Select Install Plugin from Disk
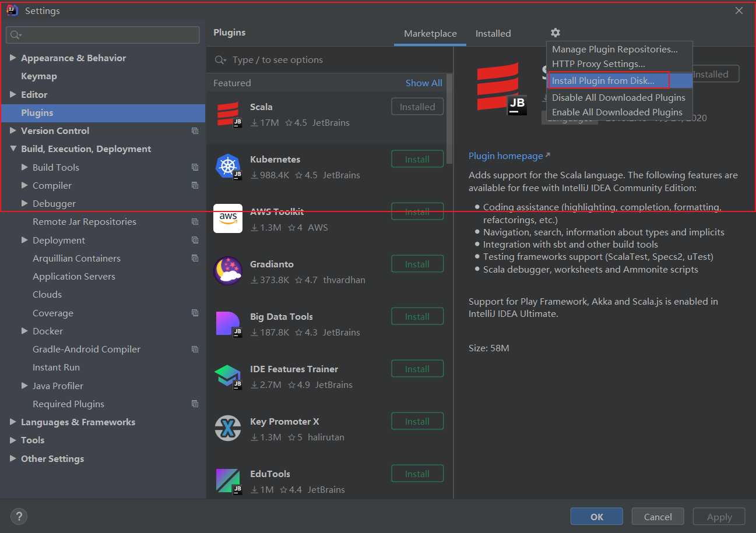 click(619, 80)
